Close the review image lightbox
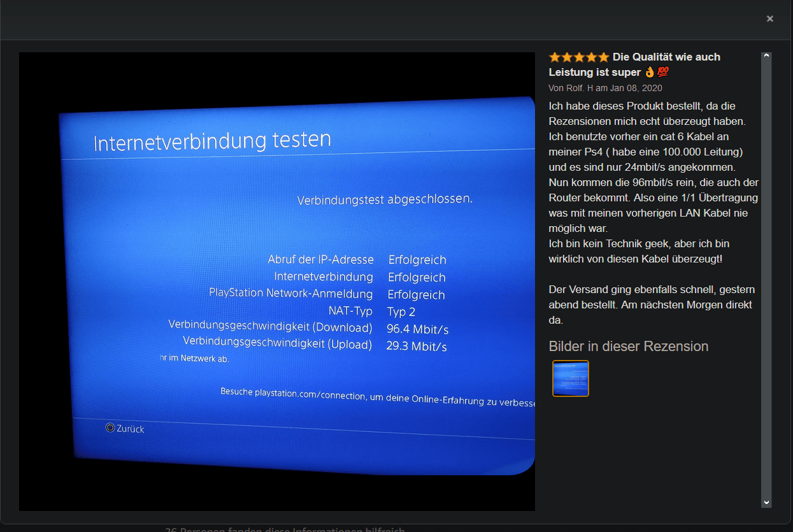The width and height of the screenshot is (793, 532). click(x=769, y=19)
